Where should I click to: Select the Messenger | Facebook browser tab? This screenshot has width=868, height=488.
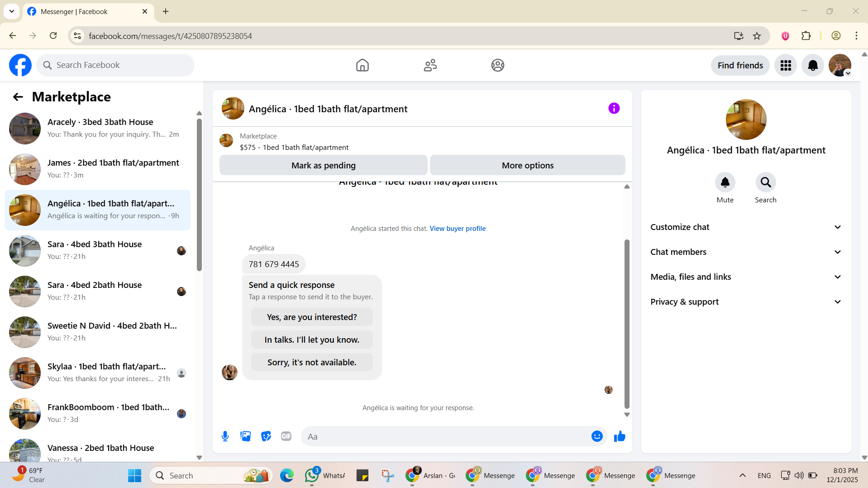click(88, 12)
